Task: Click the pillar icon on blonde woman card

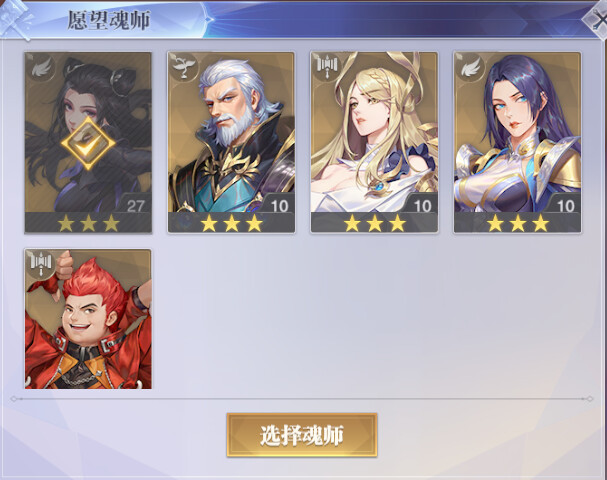Action: coord(328,67)
